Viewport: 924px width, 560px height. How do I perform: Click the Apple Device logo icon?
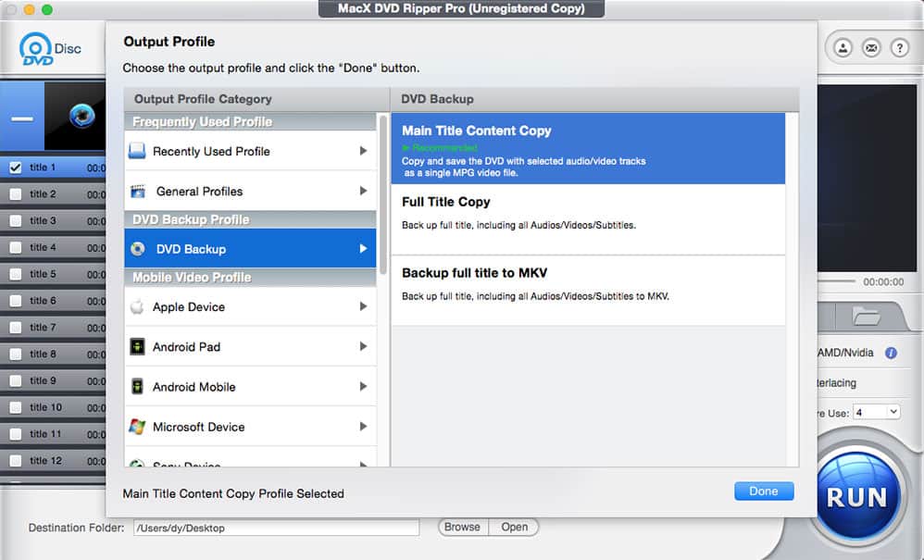coord(137,306)
